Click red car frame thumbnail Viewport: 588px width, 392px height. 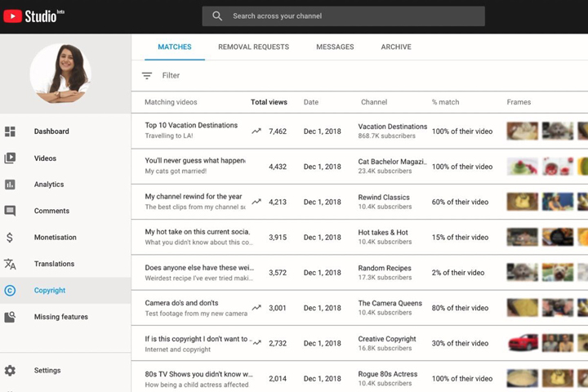[523, 343]
